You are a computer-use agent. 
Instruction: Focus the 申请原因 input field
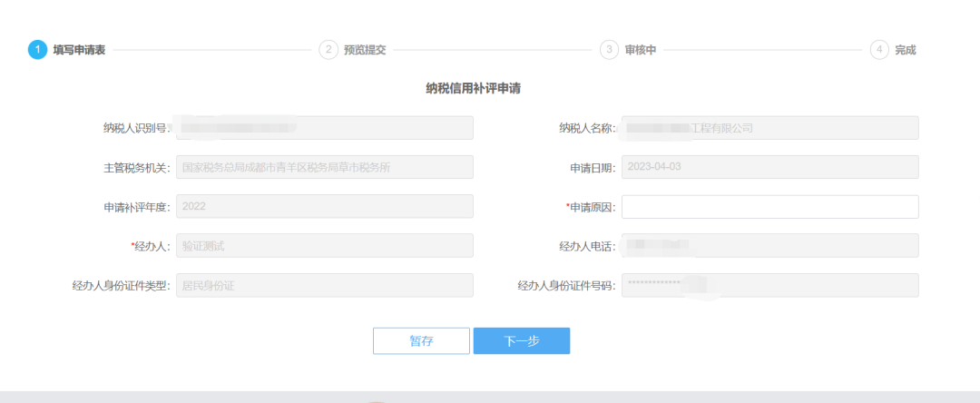click(x=769, y=207)
